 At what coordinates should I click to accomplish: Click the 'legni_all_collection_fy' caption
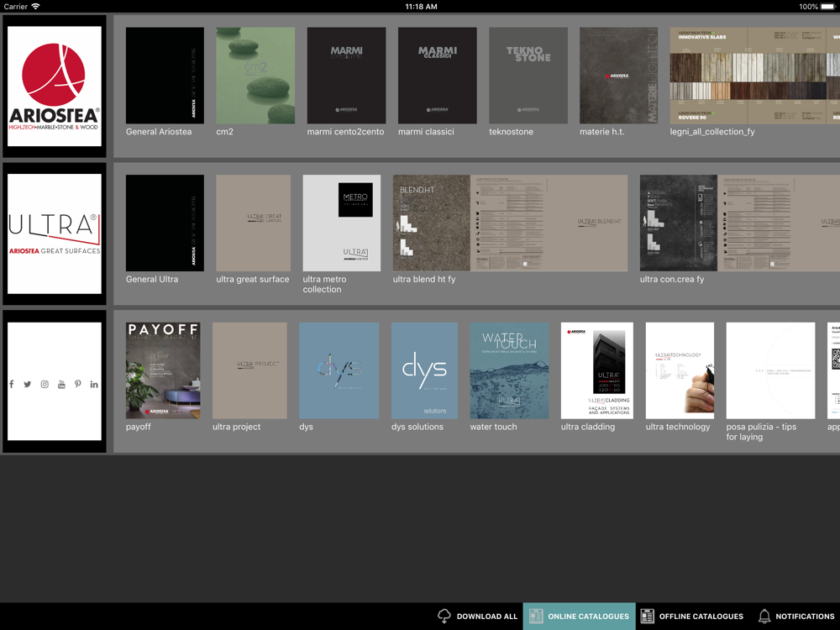tap(712, 132)
